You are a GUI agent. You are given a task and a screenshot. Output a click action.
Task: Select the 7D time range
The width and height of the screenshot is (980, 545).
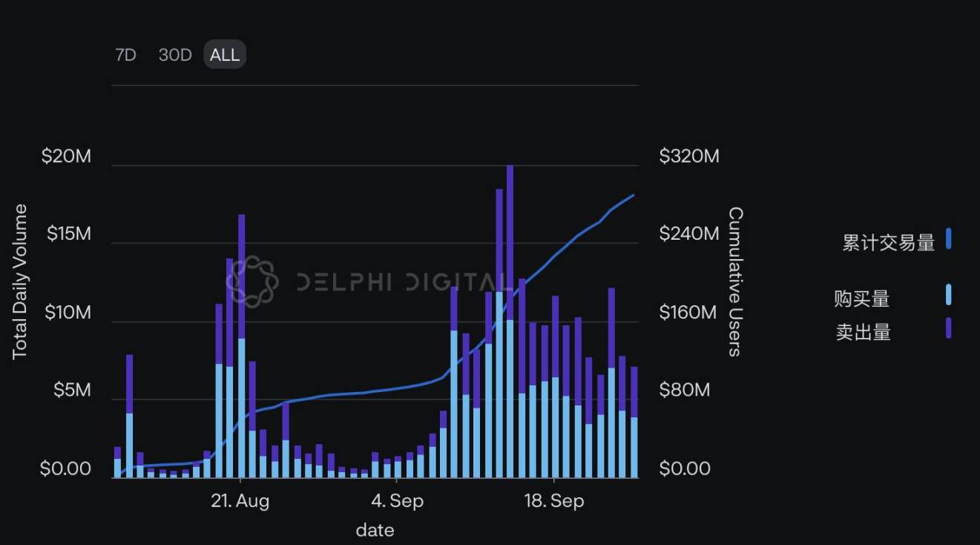click(125, 55)
